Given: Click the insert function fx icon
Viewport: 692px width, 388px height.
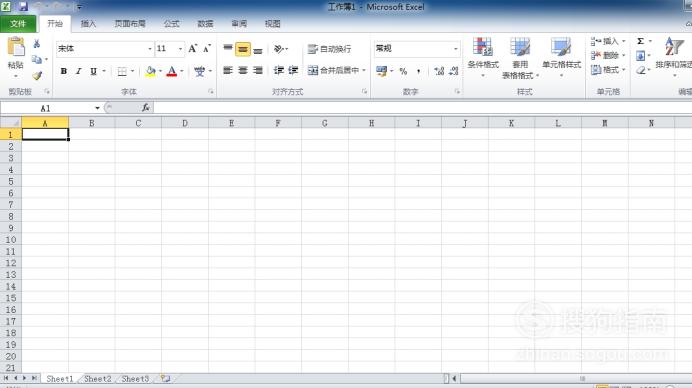Looking at the screenshot, I should click(x=146, y=107).
